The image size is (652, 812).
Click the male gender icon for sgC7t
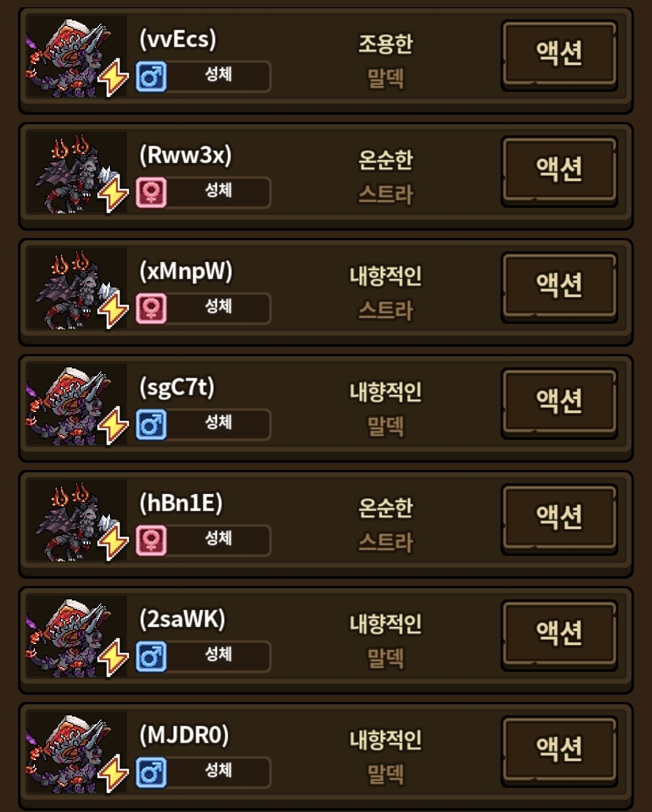[151, 425]
